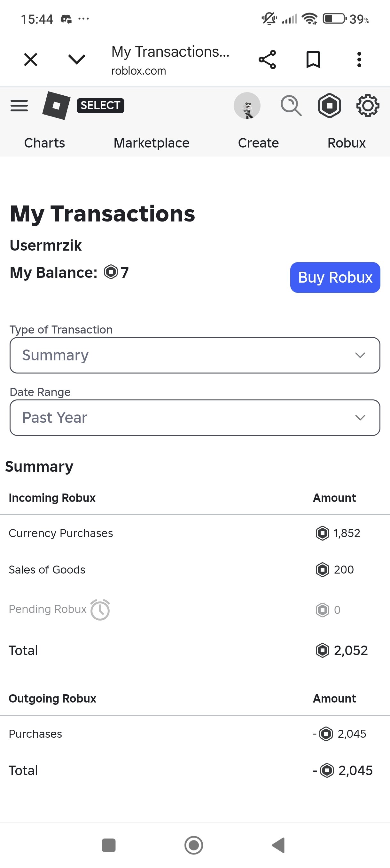Tap the Pending Robux clock icon
This screenshot has height=868, width=390.
pos(100,610)
